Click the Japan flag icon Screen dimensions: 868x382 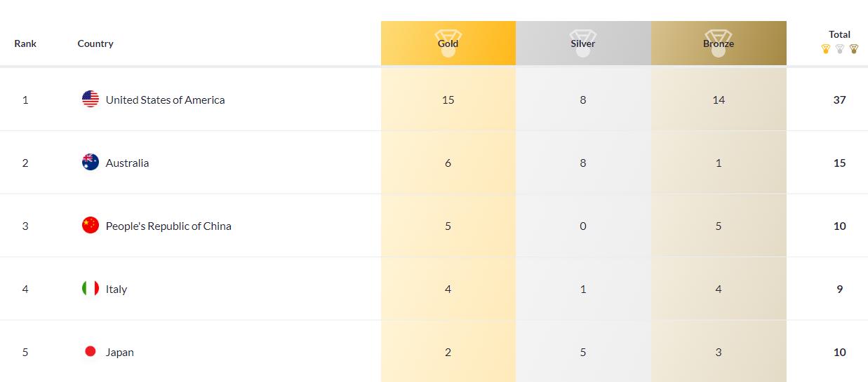tap(91, 351)
